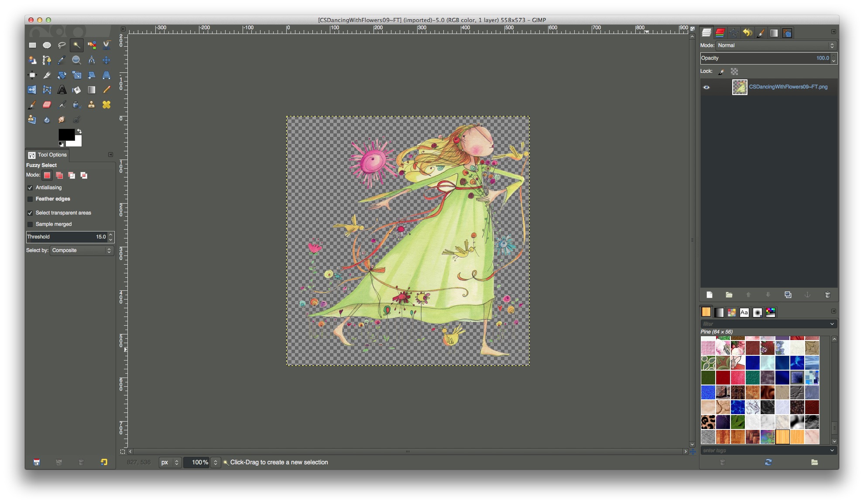
Task: Open the Fonts Aa tab
Action: tap(744, 312)
